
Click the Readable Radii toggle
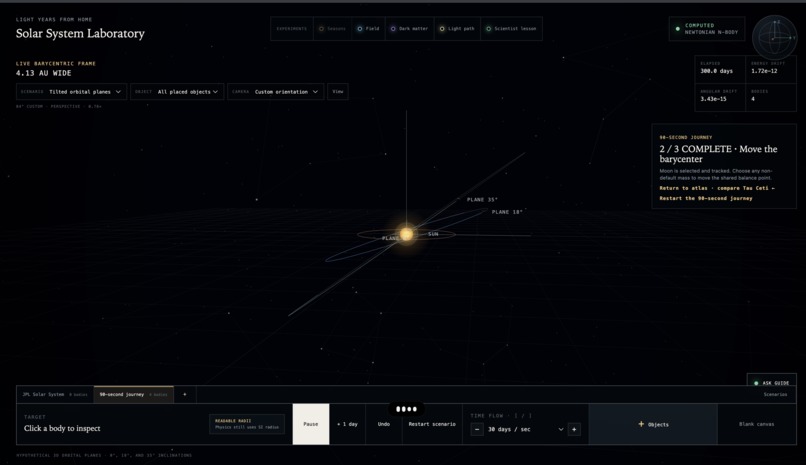click(247, 424)
